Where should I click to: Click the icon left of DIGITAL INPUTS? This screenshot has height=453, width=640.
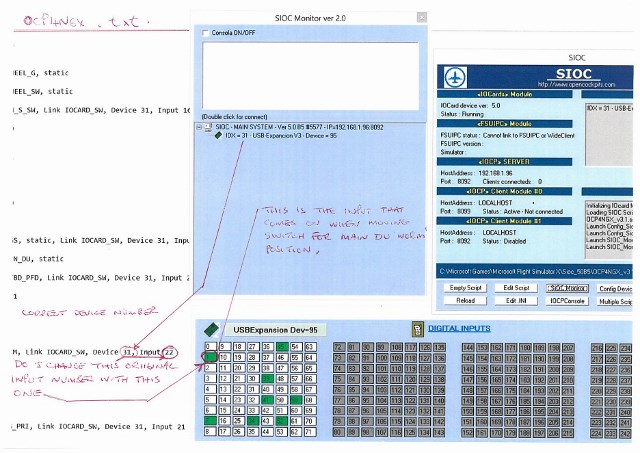(x=416, y=327)
